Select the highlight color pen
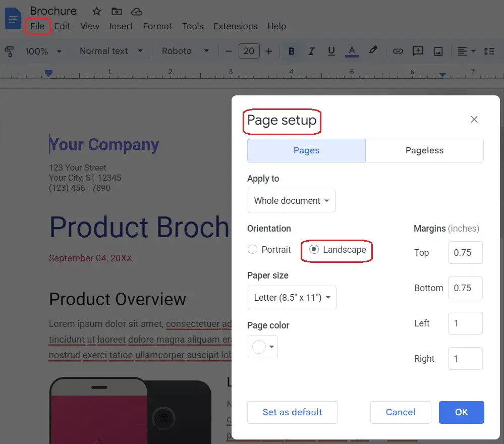The width and height of the screenshot is (504, 444). point(373,51)
